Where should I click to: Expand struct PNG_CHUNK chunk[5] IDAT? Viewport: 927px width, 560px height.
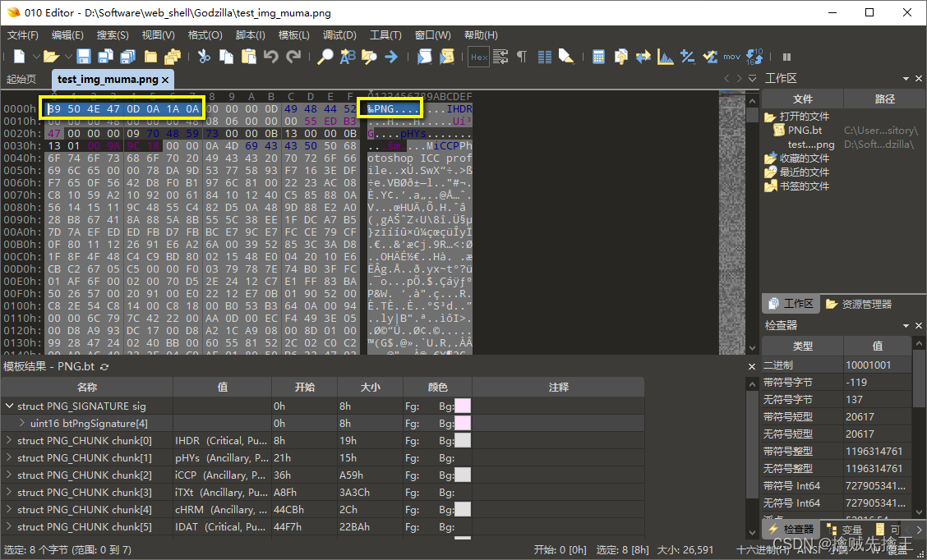click(x=10, y=527)
